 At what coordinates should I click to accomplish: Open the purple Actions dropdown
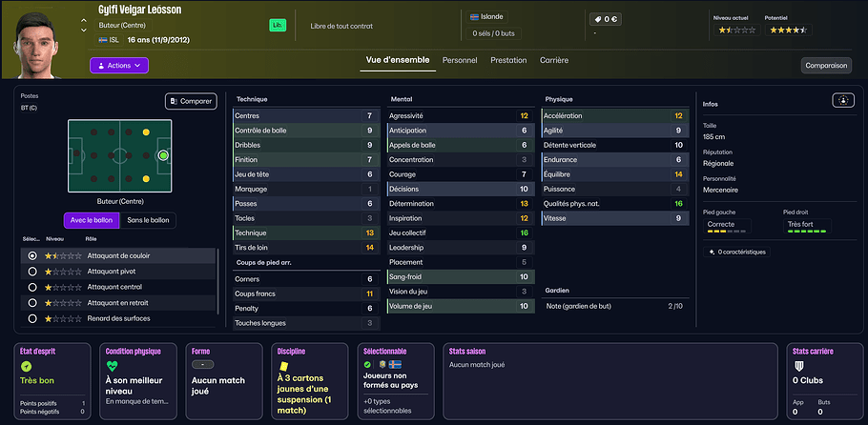point(119,66)
